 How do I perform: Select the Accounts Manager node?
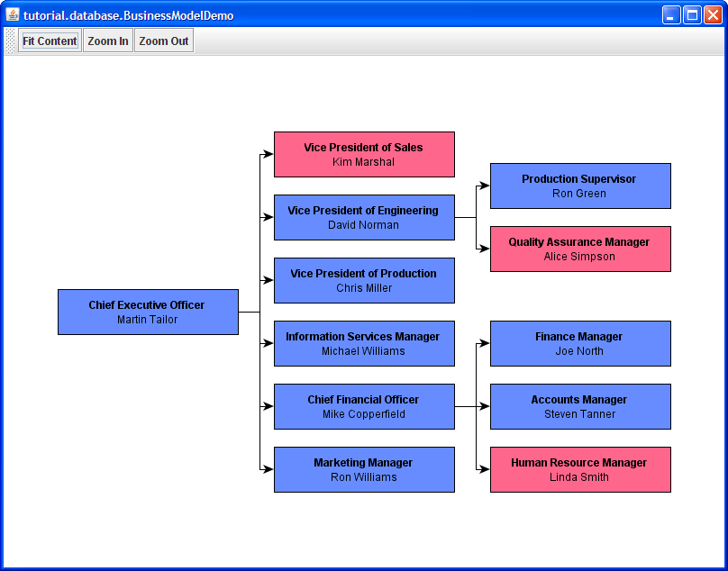coord(580,406)
